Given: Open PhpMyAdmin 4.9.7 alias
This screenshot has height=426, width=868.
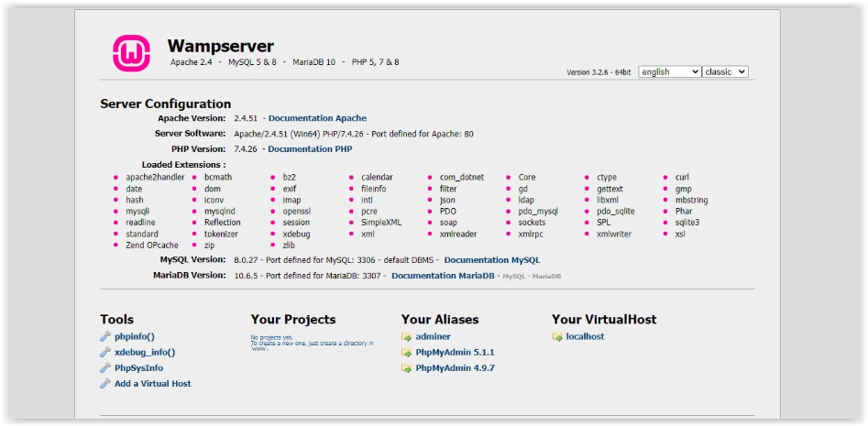Looking at the screenshot, I should click(455, 368).
